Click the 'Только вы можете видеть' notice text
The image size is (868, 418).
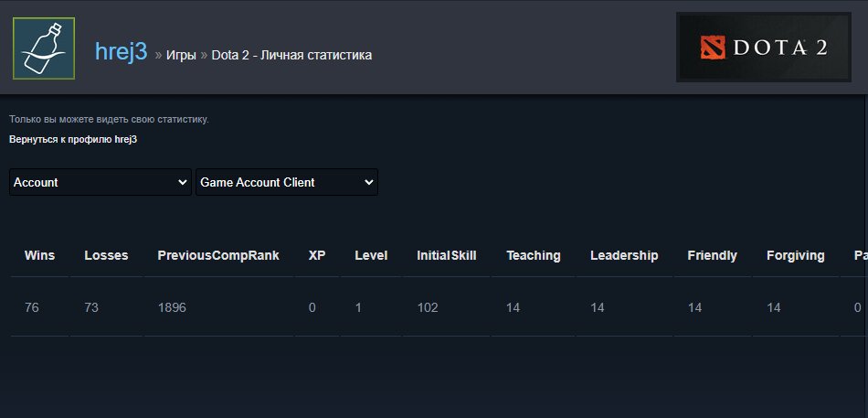[109, 119]
